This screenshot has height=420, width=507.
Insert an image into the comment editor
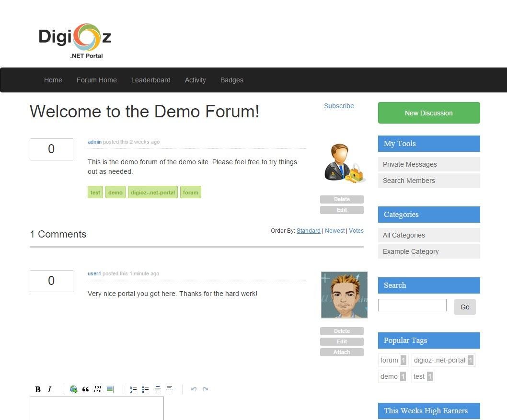pos(109,389)
